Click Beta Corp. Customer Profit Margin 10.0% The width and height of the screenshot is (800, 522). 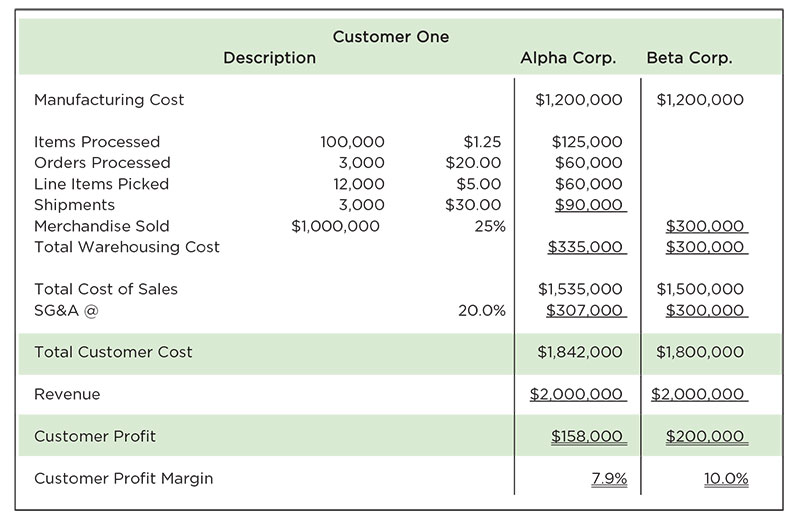[x=726, y=478]
